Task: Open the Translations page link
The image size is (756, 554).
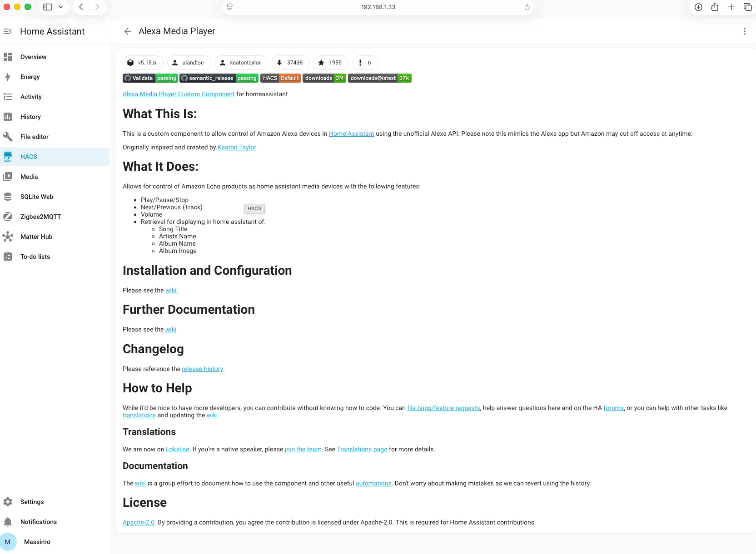Action: pos(362,449)
